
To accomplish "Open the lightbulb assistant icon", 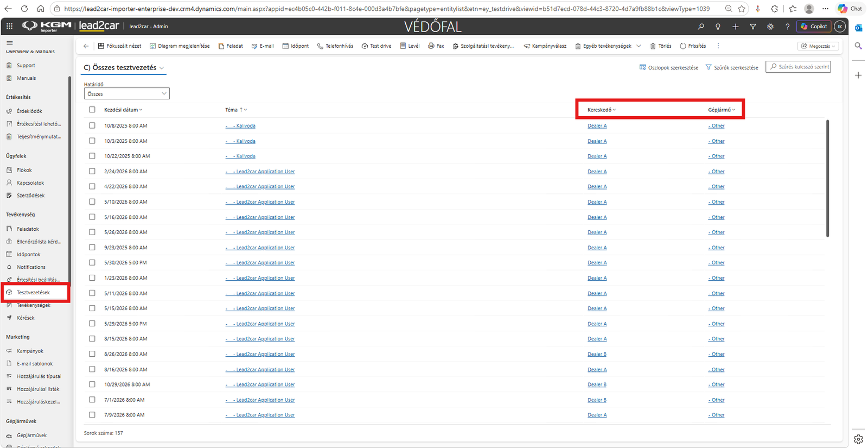I will pyautogui.click(x=718, y=26).
